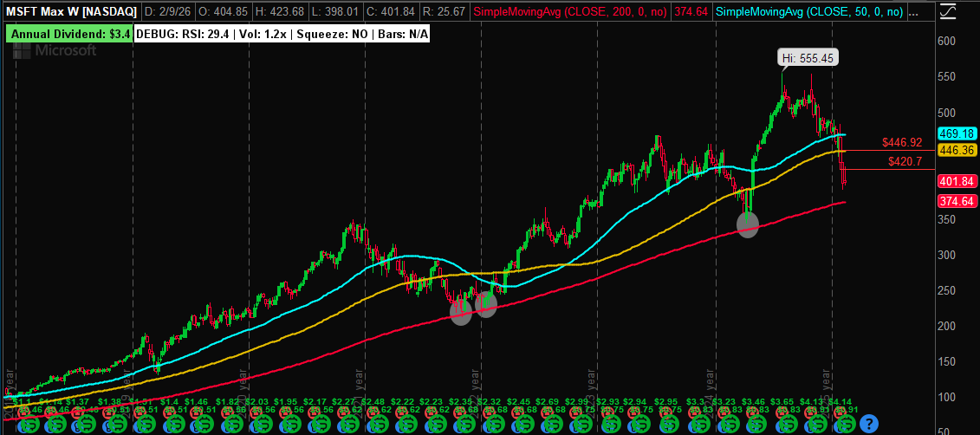Click the $2.99 earnings label
This screenshot has width=980, height=435.
click(x=576, y=400)
